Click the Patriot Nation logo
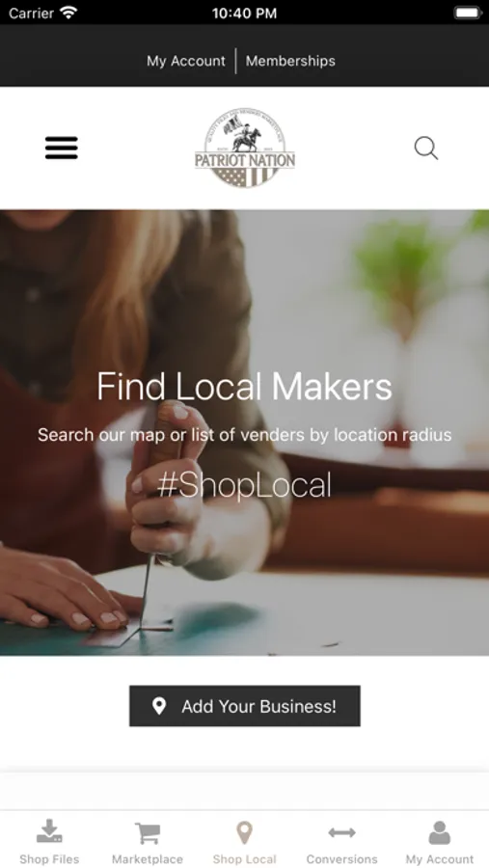The image size is (489, 868). point(245,148)
